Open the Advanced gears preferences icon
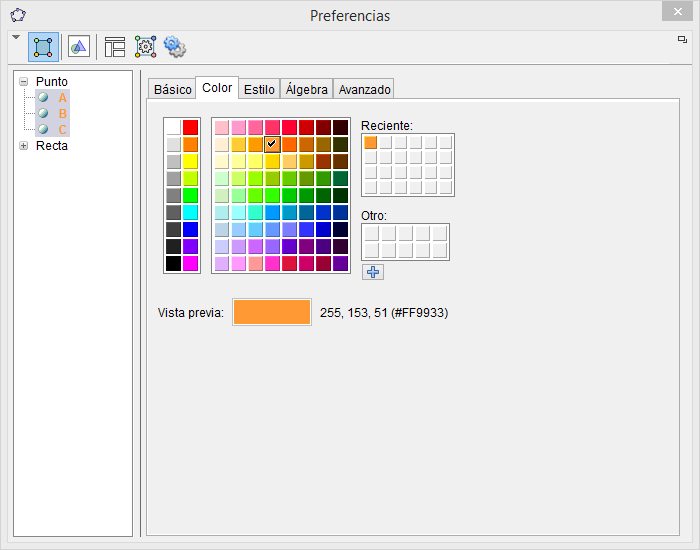Image resolution: width=700 pixels, height=550 pixels. (175, 47)
